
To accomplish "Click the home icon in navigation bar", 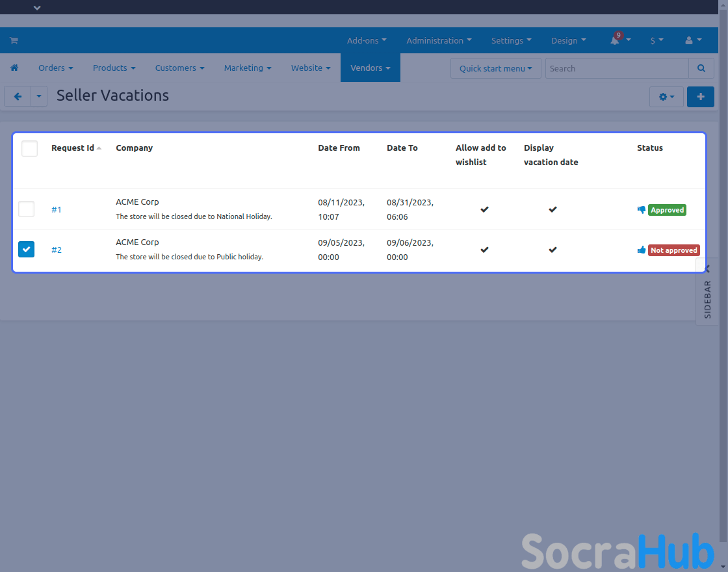I will pyautogui.click(x=14, y=68).
